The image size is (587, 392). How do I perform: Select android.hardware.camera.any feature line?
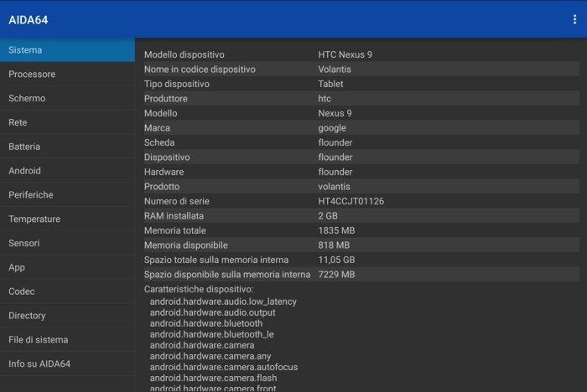point(210,356)
